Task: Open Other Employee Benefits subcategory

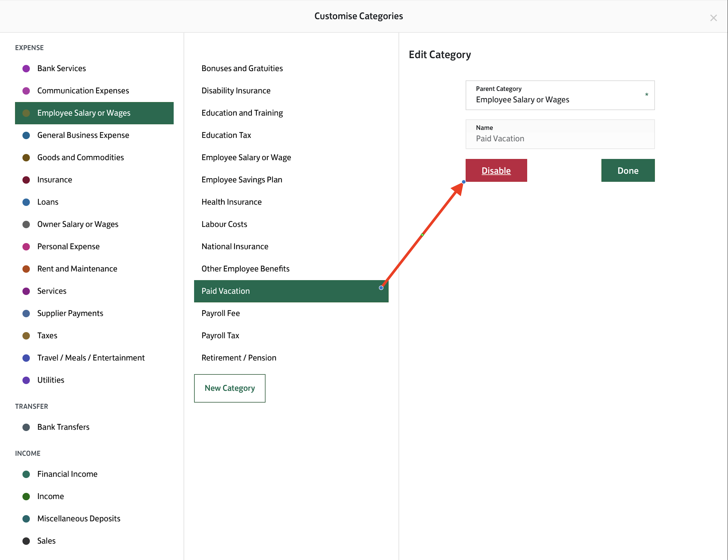Action: point(291,269)
